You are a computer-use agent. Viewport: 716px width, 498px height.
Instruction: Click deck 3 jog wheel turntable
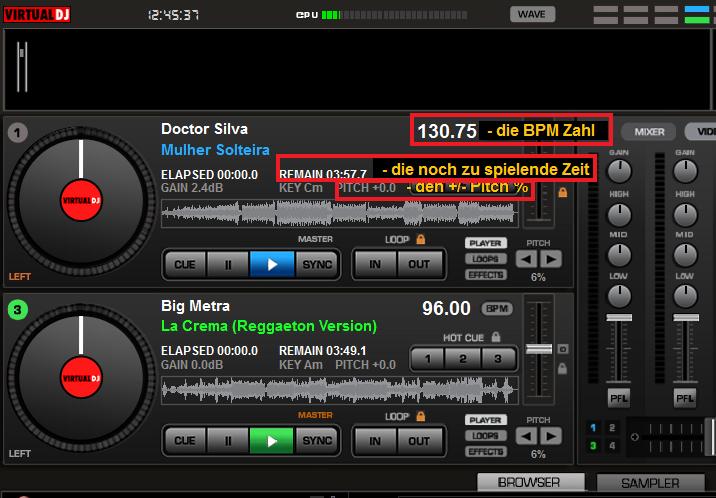click(81, 378)
